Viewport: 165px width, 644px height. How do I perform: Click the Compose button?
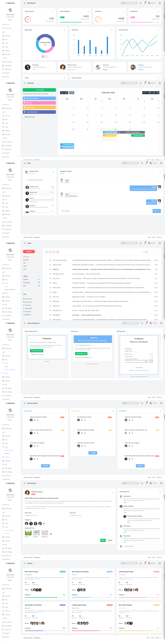click(x=29, y=251)
